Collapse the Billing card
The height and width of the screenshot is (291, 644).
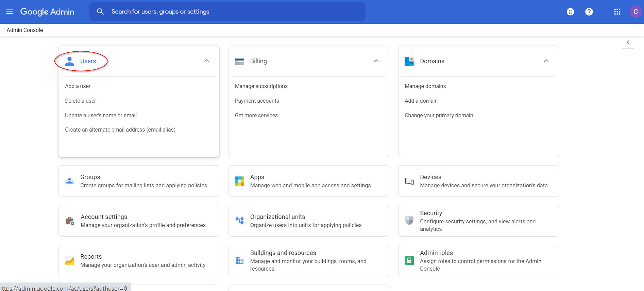[376, 61]
